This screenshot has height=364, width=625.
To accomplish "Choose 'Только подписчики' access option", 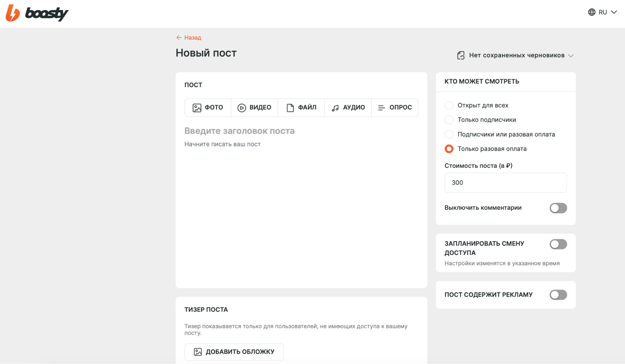I will [449, 120].
